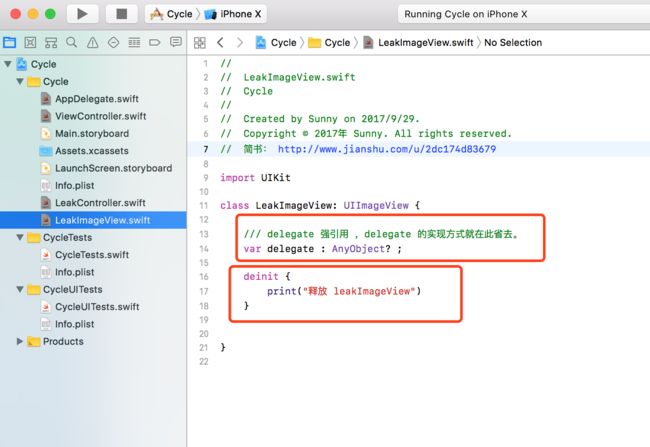Show the Source Control navigator
The image size is (650, 447).
[x=30, y=42]
